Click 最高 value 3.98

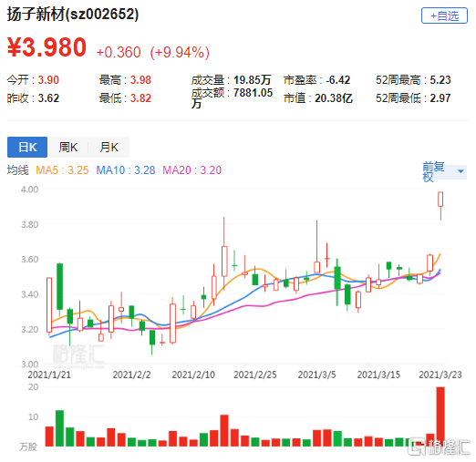[x=140, y=80]
